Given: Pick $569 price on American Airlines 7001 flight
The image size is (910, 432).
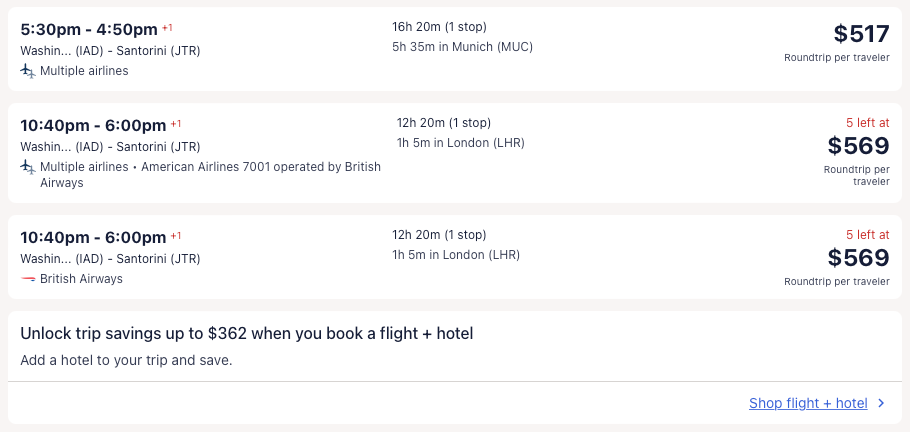Looking at the screenshot, I should [x=858, y=146].
